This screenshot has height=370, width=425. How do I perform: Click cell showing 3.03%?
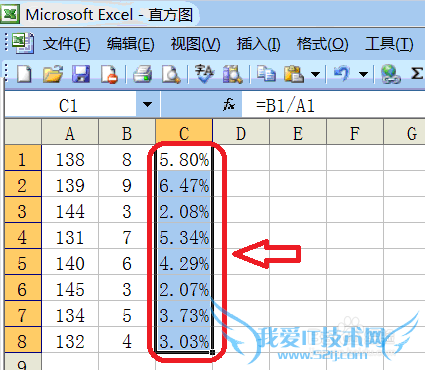[x=184, y=340]
